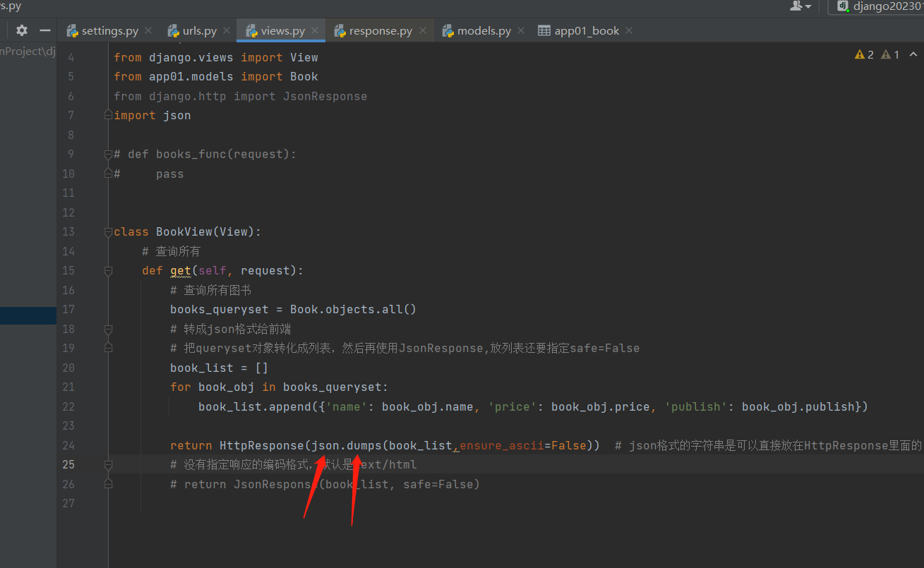Click 'safe=False' in the line 19 comment
924x568 pixels.
(x=604, y=348)
